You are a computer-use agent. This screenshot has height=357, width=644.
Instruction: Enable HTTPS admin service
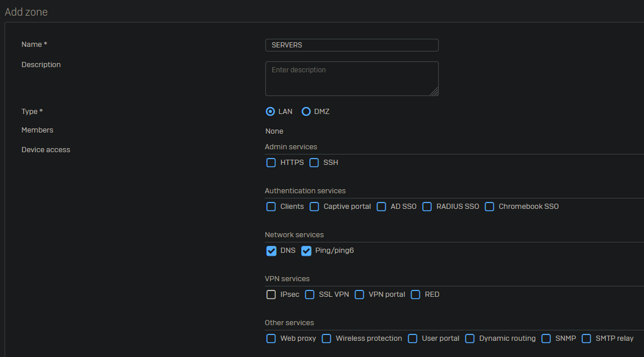point(271,163)
